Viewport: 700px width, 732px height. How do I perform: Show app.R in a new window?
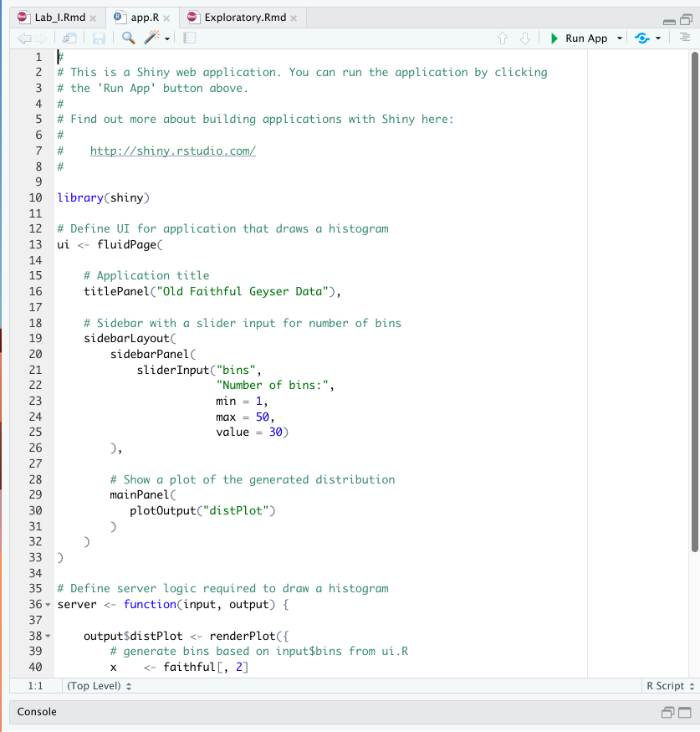pyautogui.click(x=69, y=38)
